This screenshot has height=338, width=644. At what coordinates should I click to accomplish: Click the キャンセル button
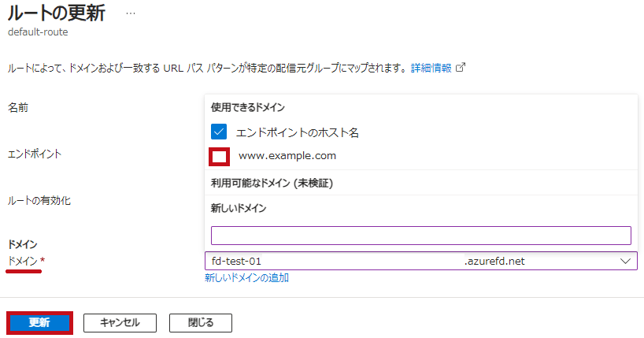(x=120, y=323)
